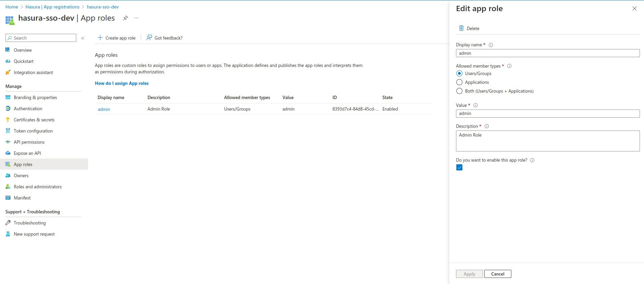Open Troubleshooting menu item

click(x=30, y=223)
